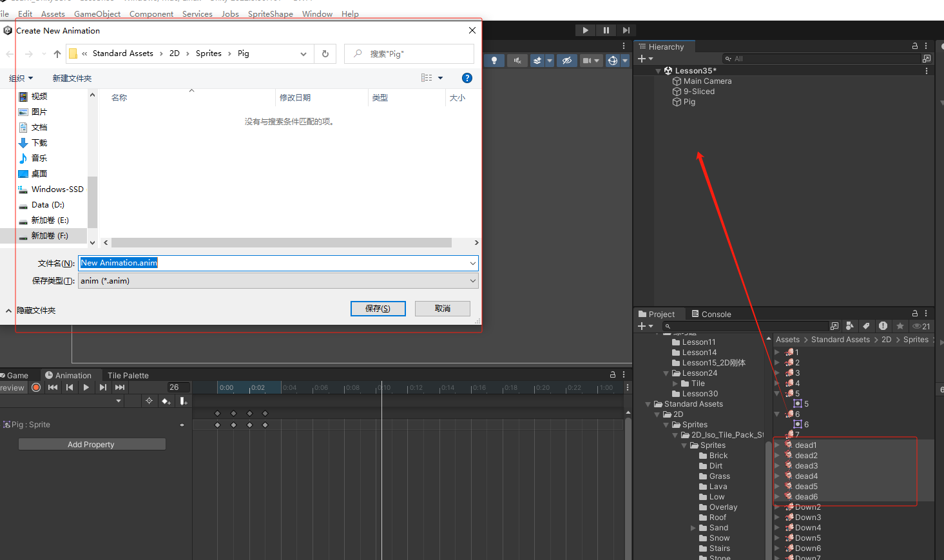
Task: Click the file name input field
Action: (278, 263)
